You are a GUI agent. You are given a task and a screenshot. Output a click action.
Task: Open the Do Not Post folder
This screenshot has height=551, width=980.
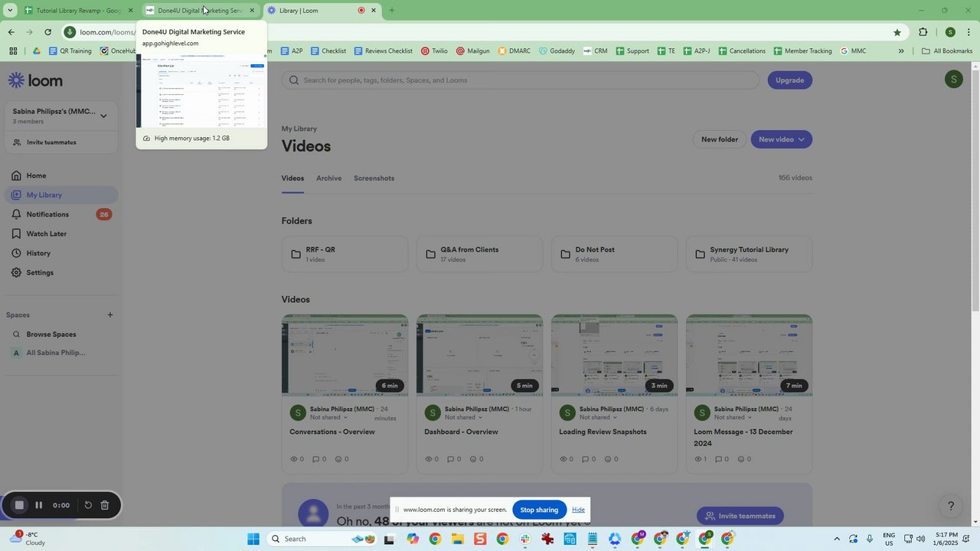pos(614,254)
